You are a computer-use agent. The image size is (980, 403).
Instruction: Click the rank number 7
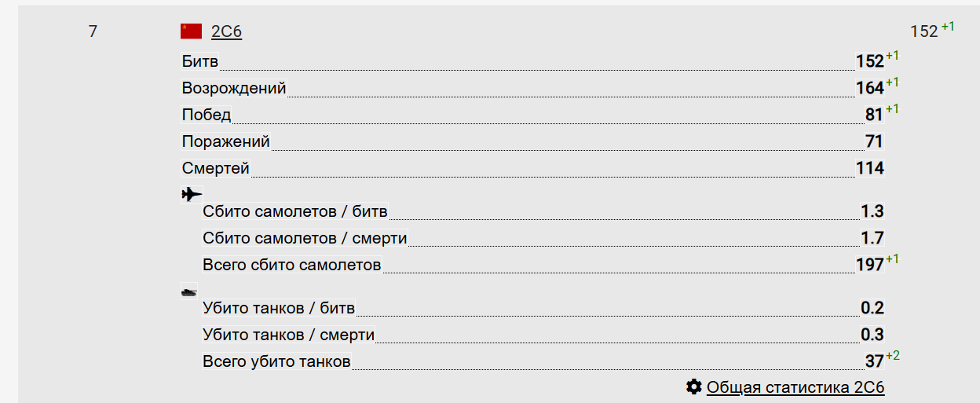click(x=93, y=31)
